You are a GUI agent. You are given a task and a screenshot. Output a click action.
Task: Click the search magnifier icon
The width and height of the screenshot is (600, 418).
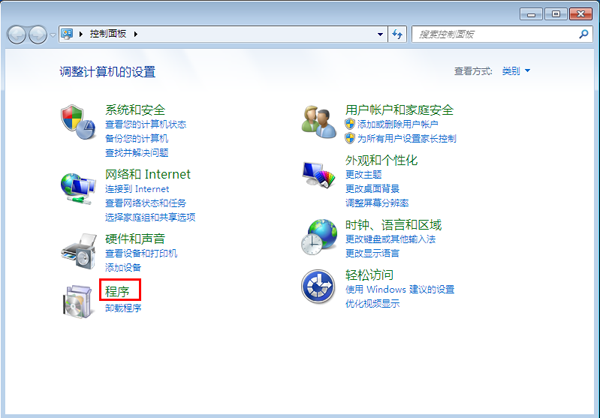click(x=584, y=34)
